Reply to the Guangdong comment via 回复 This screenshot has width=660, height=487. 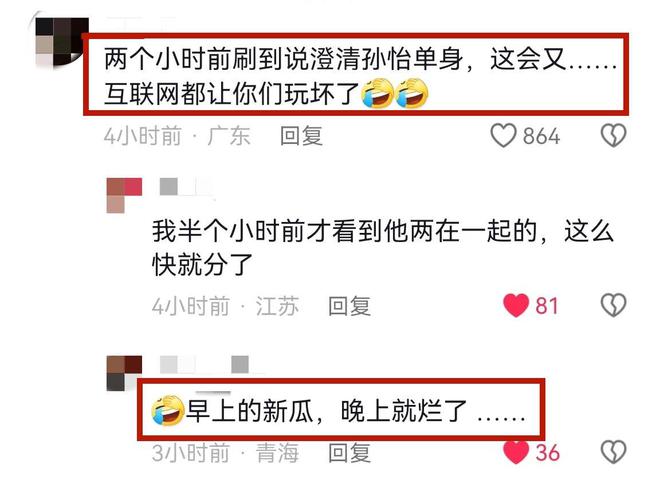(x=301, y=136)
